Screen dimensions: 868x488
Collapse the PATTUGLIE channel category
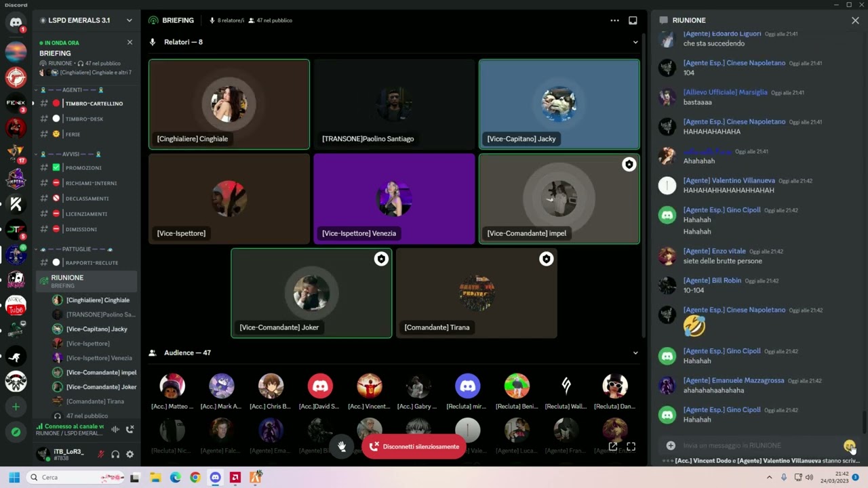(x=76, y=249)
